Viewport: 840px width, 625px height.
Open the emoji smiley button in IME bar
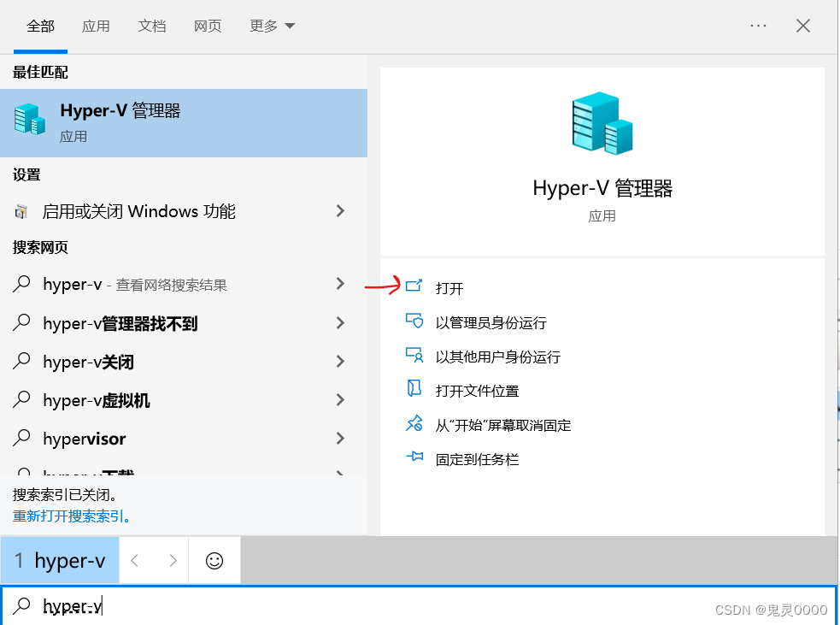click(x=214, y=561)
